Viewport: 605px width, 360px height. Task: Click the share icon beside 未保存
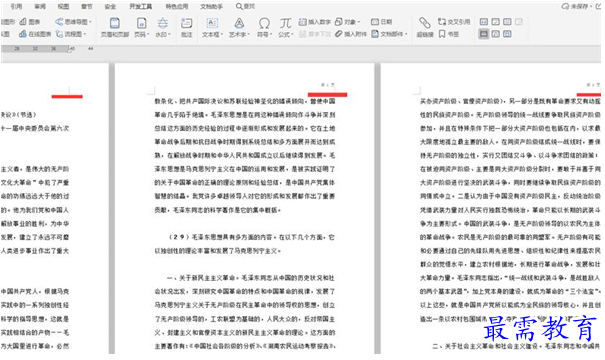click(x=598, y=6)
